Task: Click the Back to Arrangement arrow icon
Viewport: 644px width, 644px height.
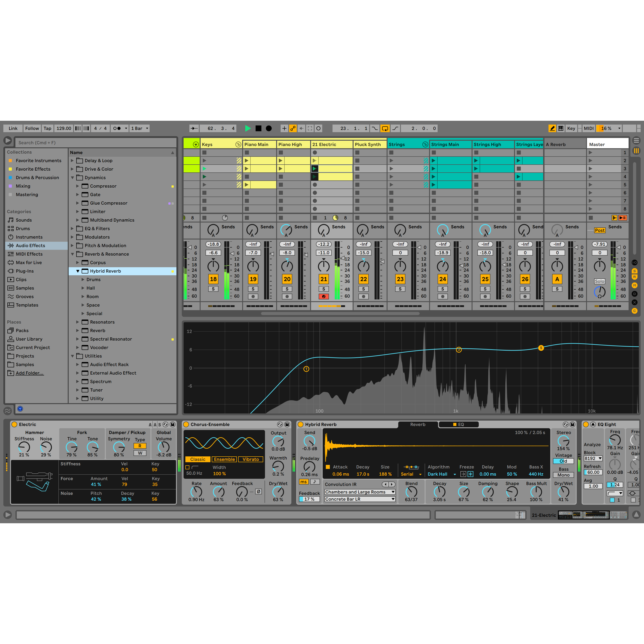Action: click(x=301, y=128)
